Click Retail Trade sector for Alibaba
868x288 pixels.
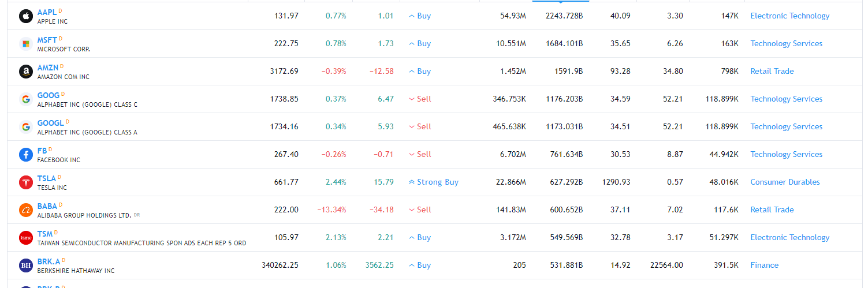coord(772,210)
